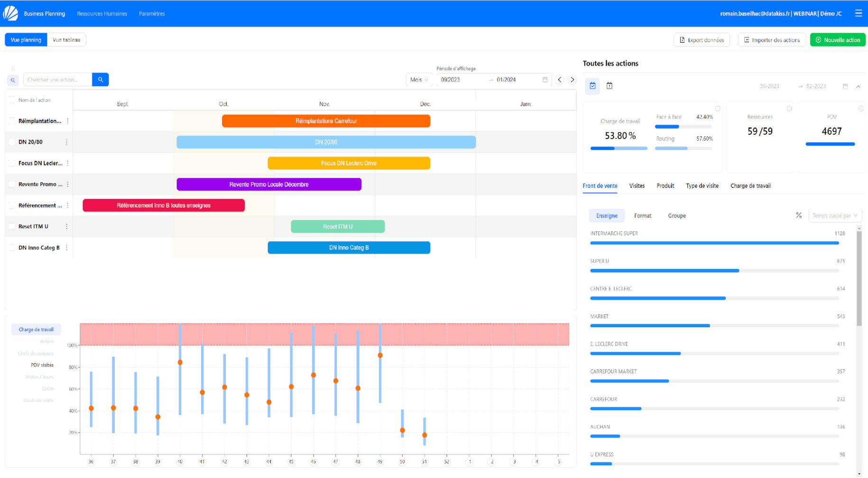
Task: Open calendar picker for week range 36-2023
Action: pos(845,86)
